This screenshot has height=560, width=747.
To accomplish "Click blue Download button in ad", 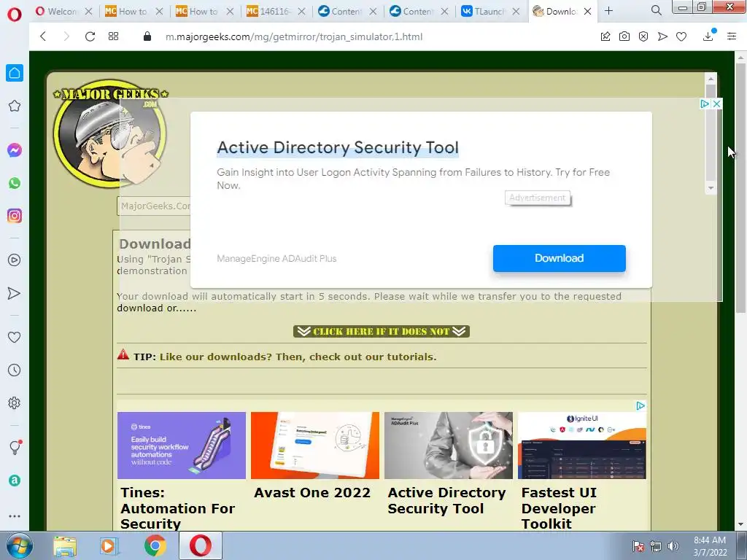I will pyautogui.click(x=560, y=259).
